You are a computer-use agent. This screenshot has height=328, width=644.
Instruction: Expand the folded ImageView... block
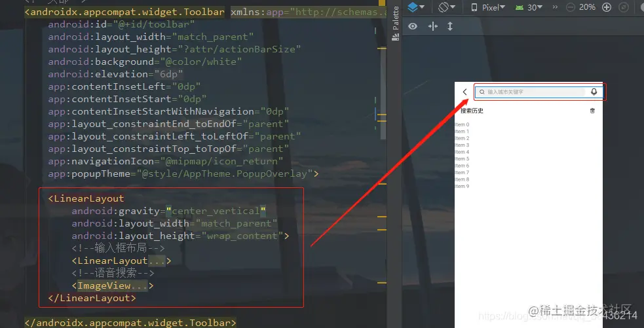(113, 285)
